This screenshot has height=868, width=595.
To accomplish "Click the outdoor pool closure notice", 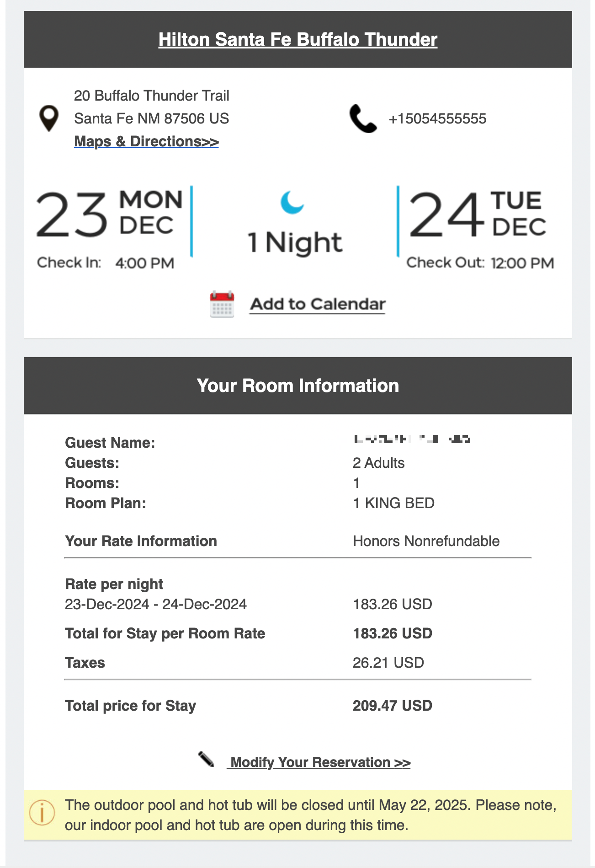I will pyautogui.click(x=311, y=815).
